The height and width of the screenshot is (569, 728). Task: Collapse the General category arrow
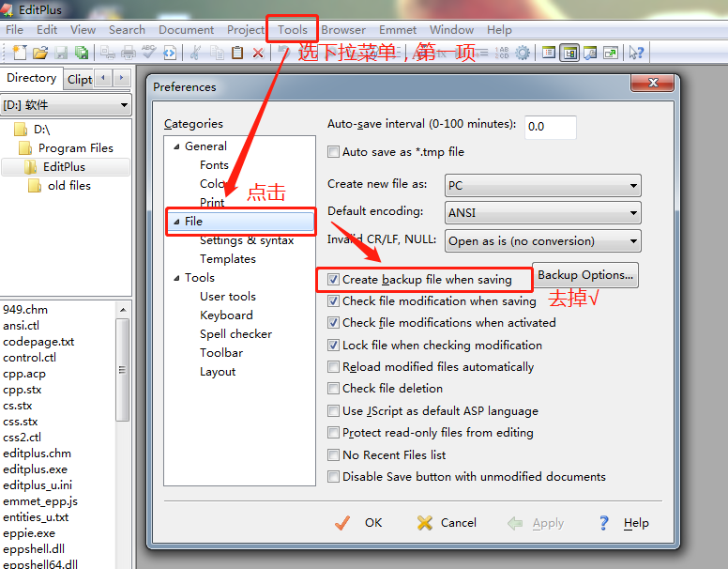(x=176, y=146)
